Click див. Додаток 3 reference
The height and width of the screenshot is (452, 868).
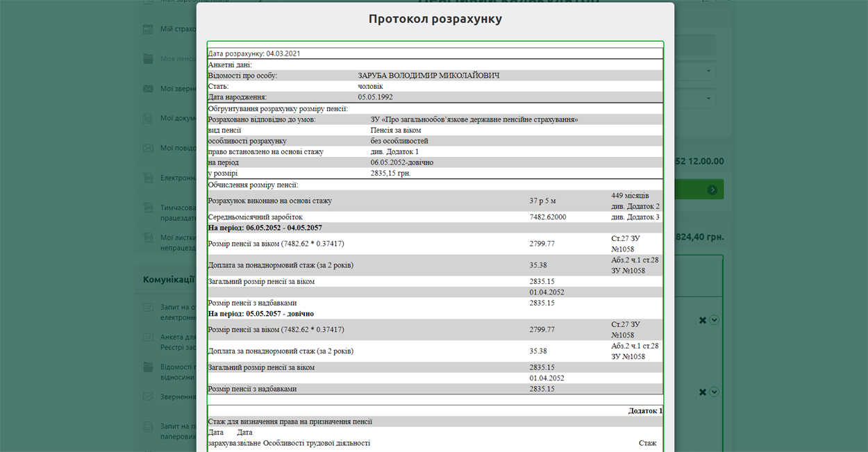pyautogui.click(x=635, y=217)
